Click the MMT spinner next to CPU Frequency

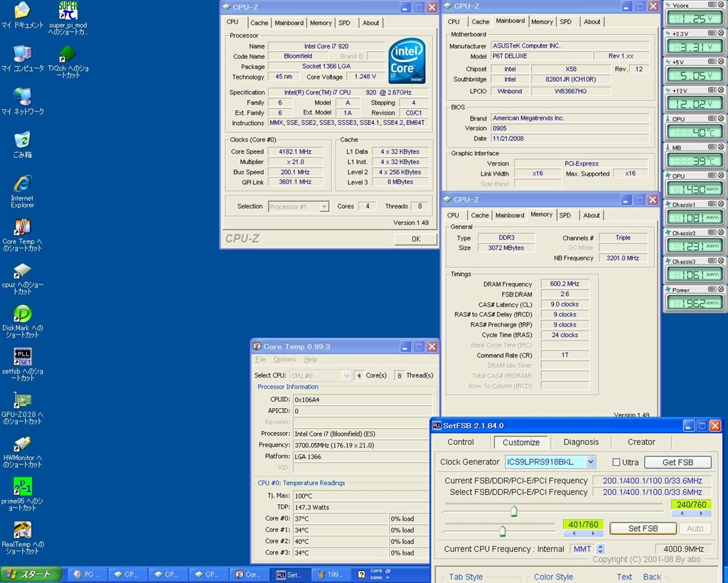[600, 549]
